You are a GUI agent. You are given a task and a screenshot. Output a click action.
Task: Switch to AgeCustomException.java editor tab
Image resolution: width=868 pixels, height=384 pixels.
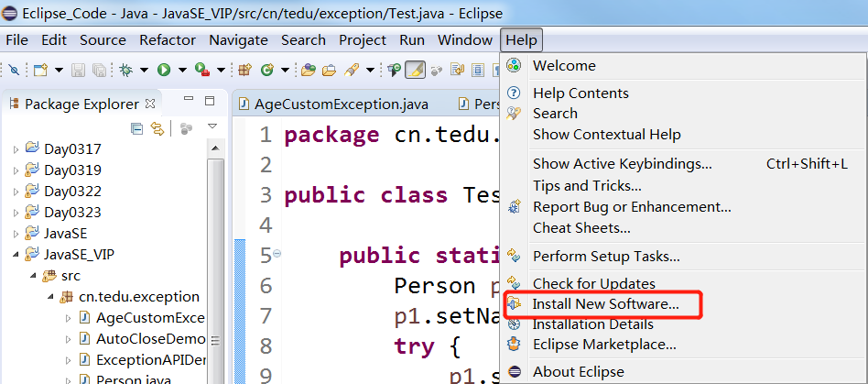tap(334, 104)
